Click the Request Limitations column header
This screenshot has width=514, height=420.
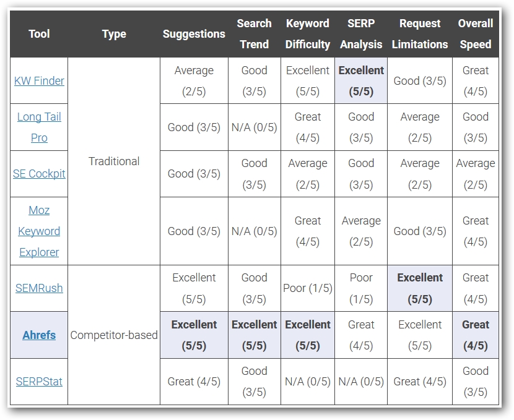tap(420, 34)
